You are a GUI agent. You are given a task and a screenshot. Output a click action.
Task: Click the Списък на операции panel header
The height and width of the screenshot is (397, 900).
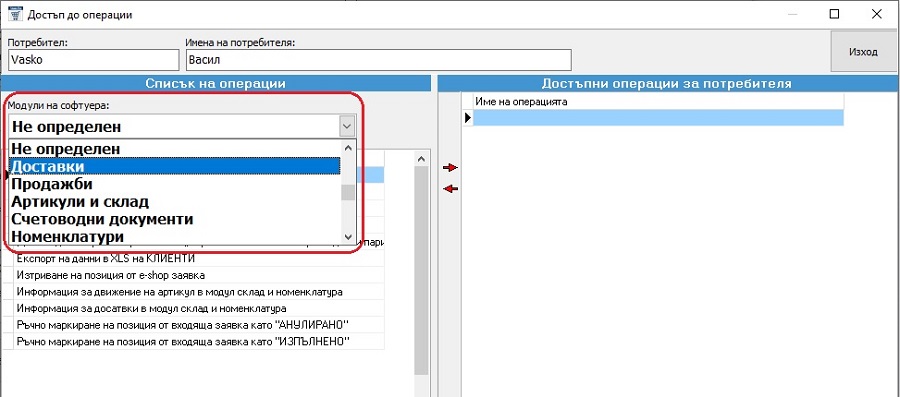coord(215,83)
